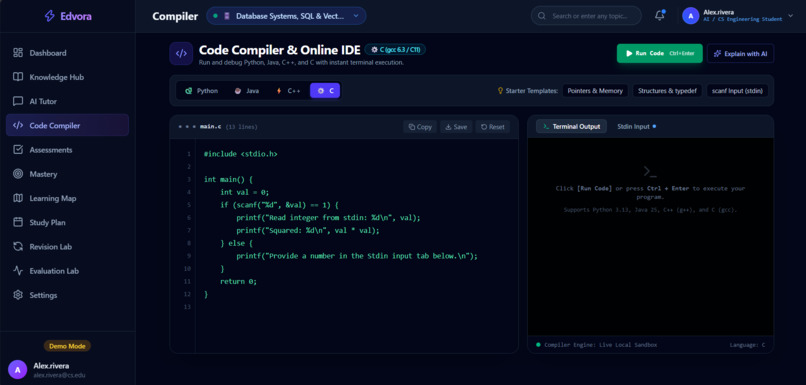
Task: Navigate to the Mastery page
Action: point(67,174)
